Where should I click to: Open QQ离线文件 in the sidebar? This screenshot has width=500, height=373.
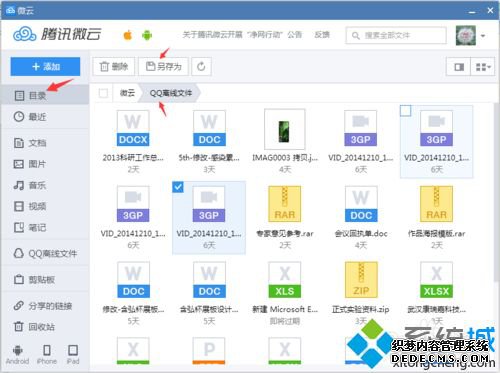pos(45,254)
